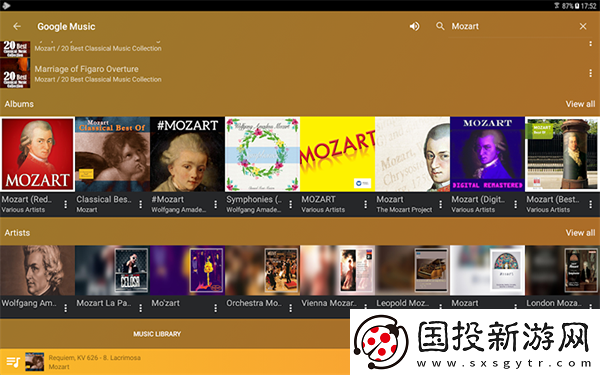Open the yellow MOZART album cover
The width and height of the screenshot is (600, 375).
click(338, 154)
